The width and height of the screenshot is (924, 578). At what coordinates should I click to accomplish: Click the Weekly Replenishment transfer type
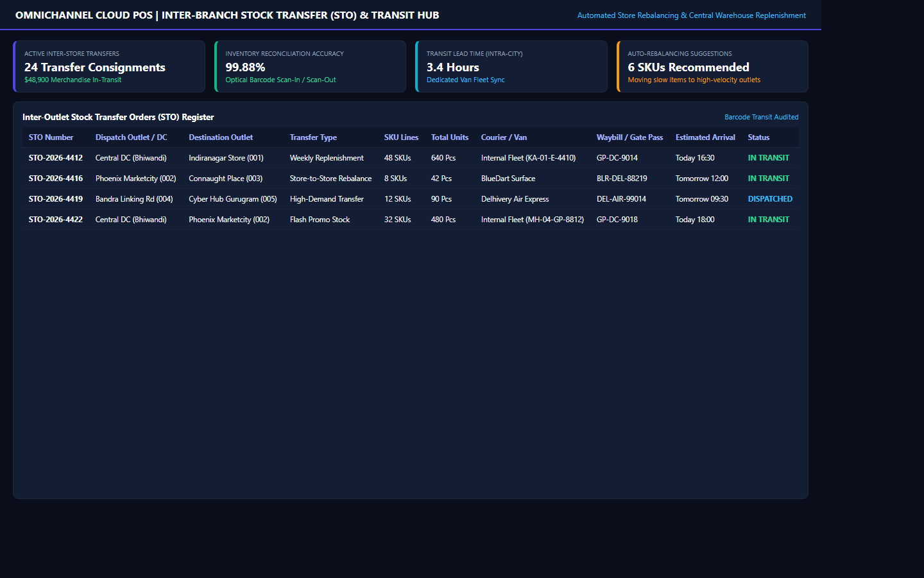point(327,158)
